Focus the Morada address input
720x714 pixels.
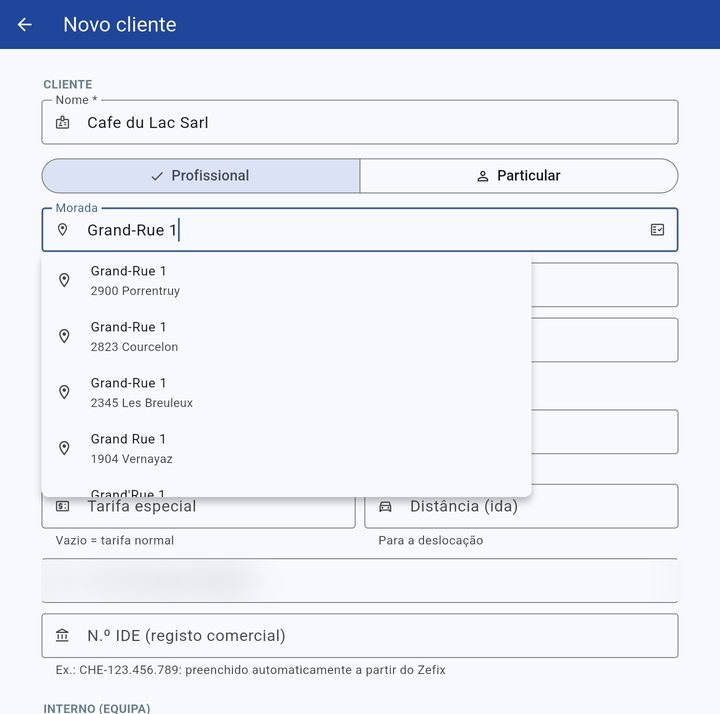click(x=360, y=230)
